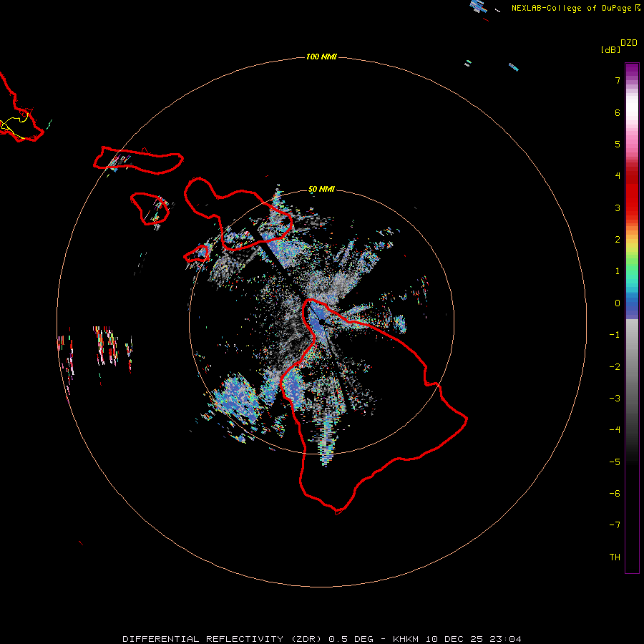Screen dimensions: 644x644
Task: Click the -7 tick label on the colorbar
Action: (x=615, y=525)
